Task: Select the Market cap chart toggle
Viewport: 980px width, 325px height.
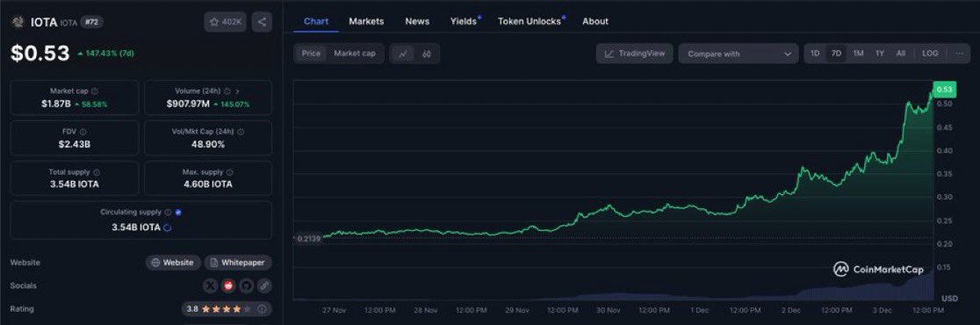Action: point(355,54)
